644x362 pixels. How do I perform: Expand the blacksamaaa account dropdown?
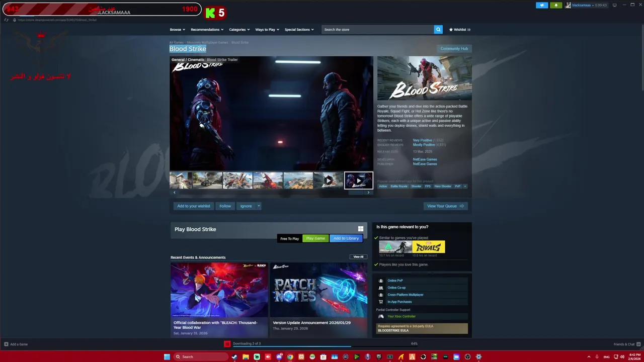click(592, 5)
